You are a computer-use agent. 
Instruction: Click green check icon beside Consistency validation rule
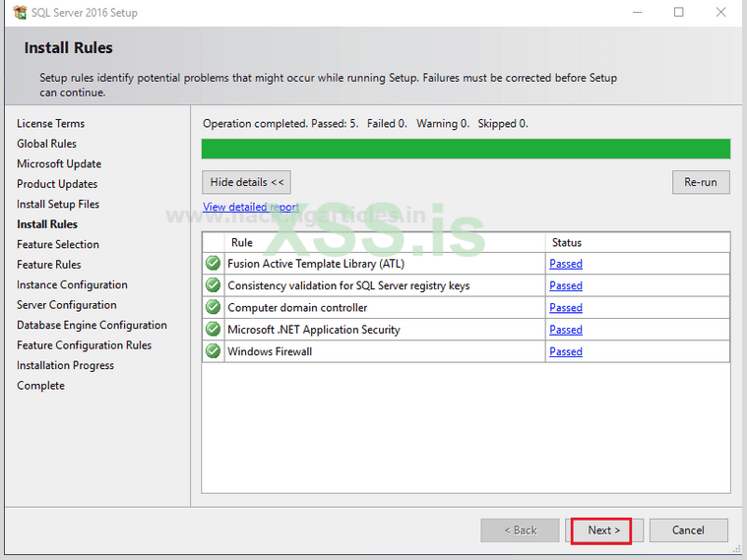(213, 285)
